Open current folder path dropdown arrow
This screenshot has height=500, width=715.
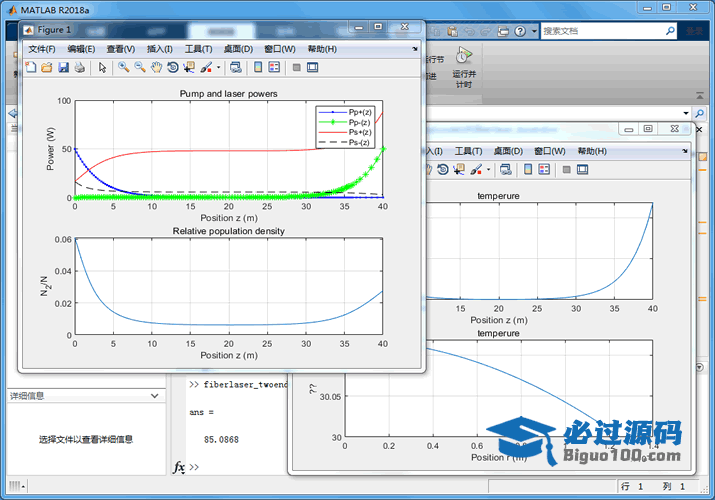686,113
